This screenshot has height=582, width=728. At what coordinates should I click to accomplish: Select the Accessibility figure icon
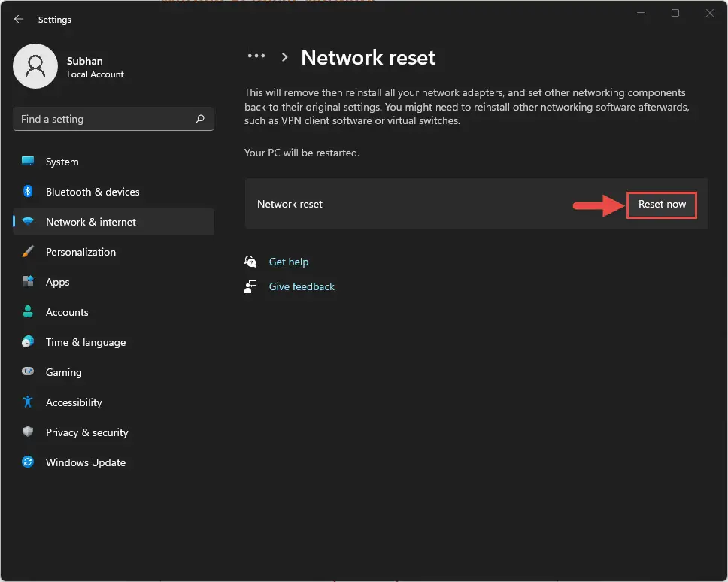click(x=28, y=402)
